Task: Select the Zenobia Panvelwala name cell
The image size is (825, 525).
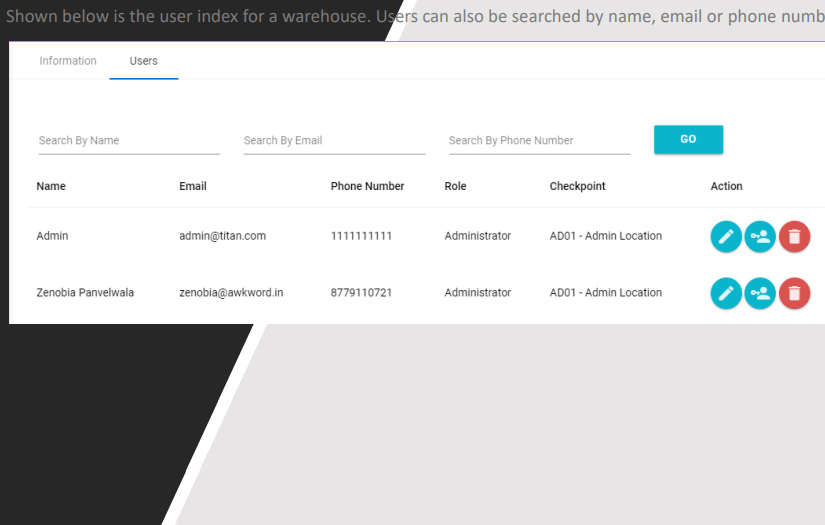Action: coord(85,293)
